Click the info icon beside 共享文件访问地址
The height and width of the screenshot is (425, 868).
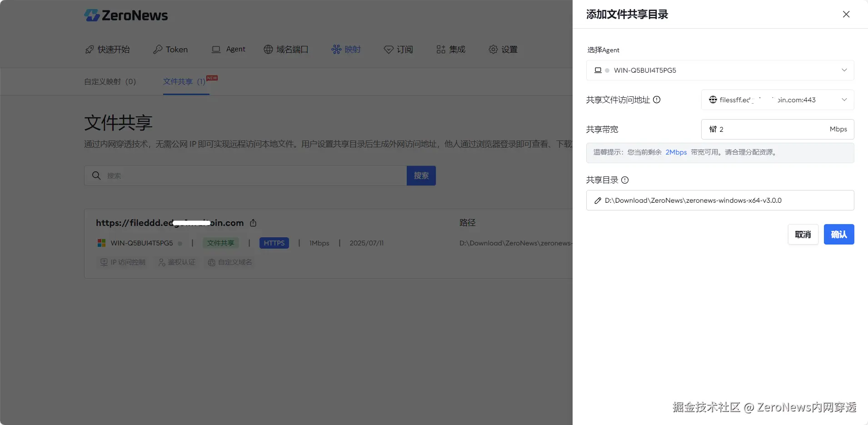pos(657,100)
